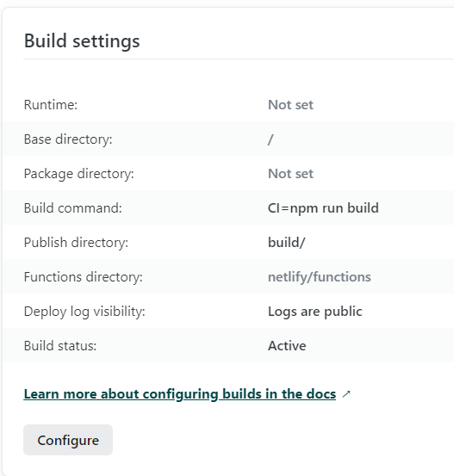
Task: Click the Build settings heading
Action: [x=82, y=40]
